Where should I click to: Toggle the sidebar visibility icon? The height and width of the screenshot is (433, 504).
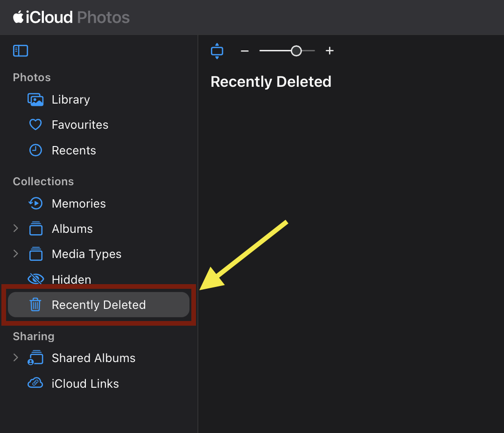(21, 51)
